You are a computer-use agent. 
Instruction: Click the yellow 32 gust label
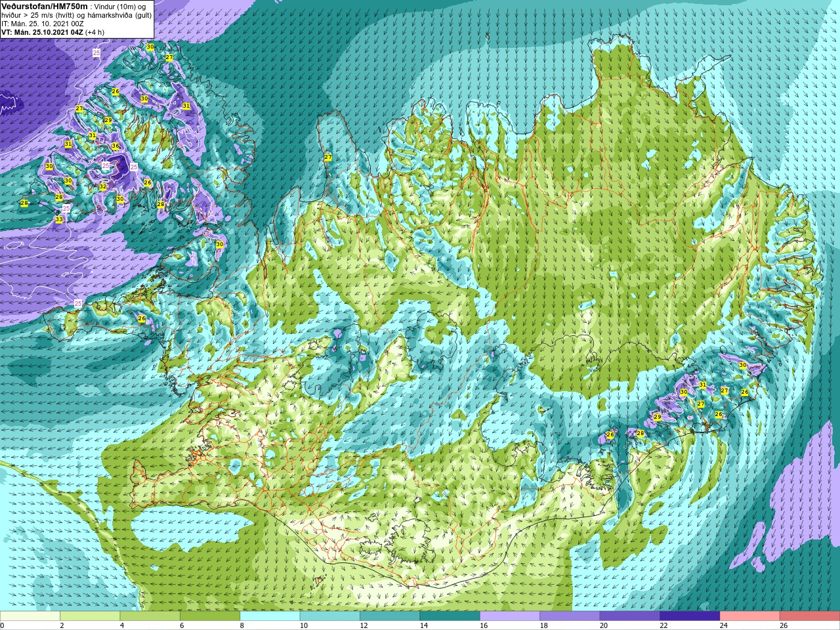(x=103, y=187)
